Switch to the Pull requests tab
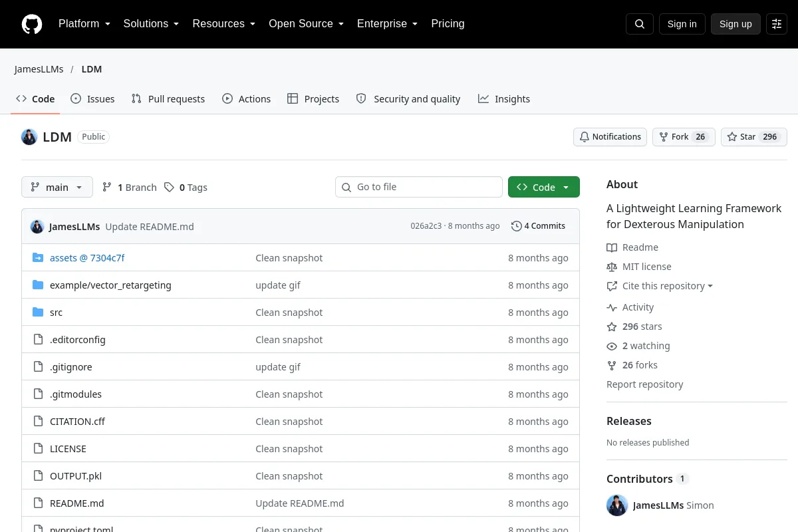The height and width of the screenshot is (532, 798). [168, 99]
